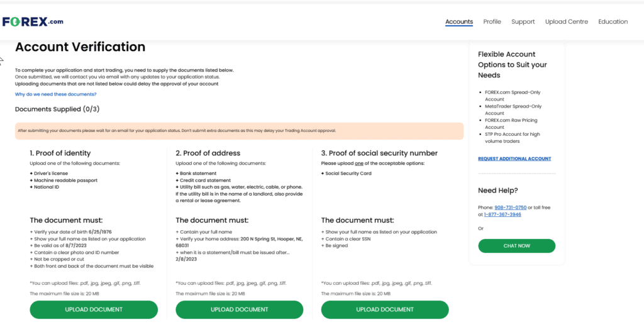Open the Support page

[523, 21]
